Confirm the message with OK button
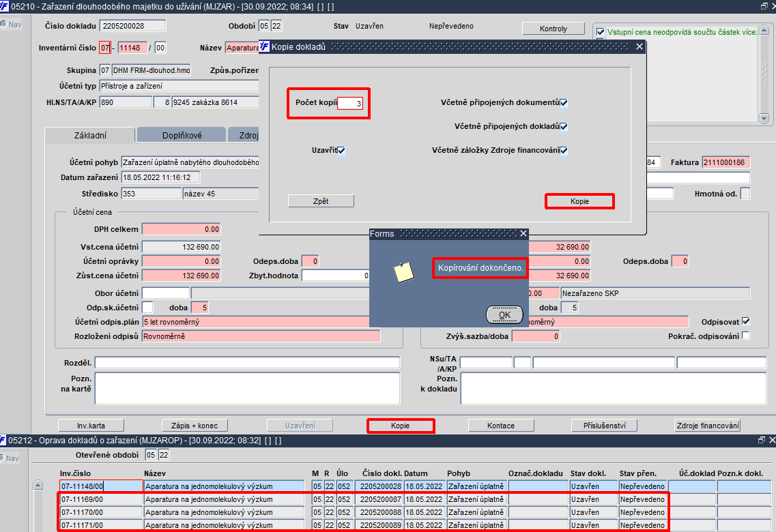The width and height of the screenshot is (776, 532). [504, 314]
